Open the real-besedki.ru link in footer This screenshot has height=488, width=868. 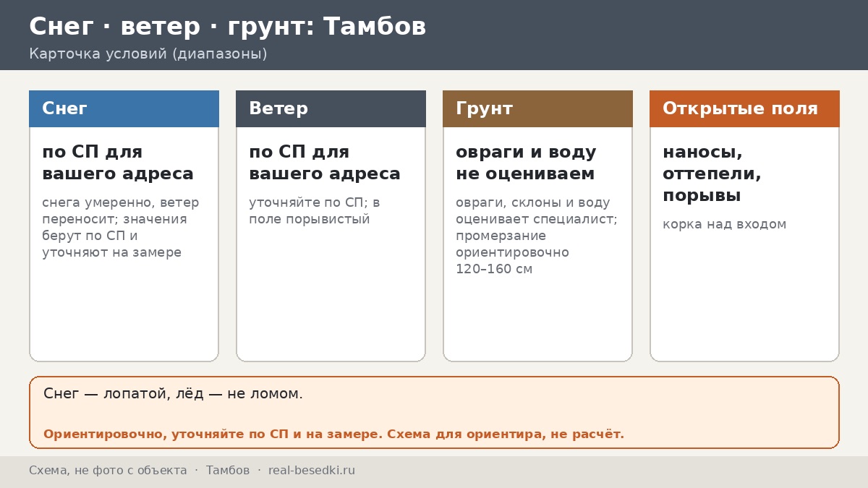pyautogui.click(x=312, y=471)
